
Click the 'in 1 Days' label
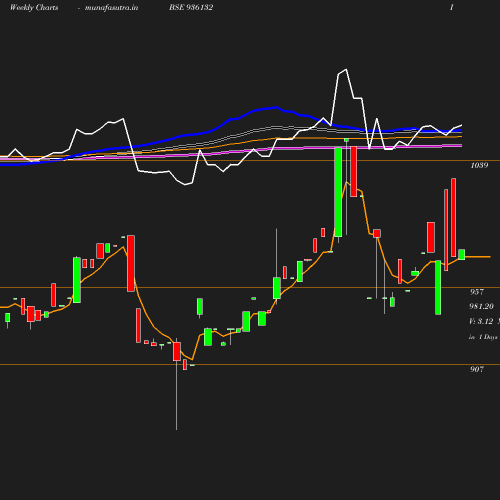point(483,337)
